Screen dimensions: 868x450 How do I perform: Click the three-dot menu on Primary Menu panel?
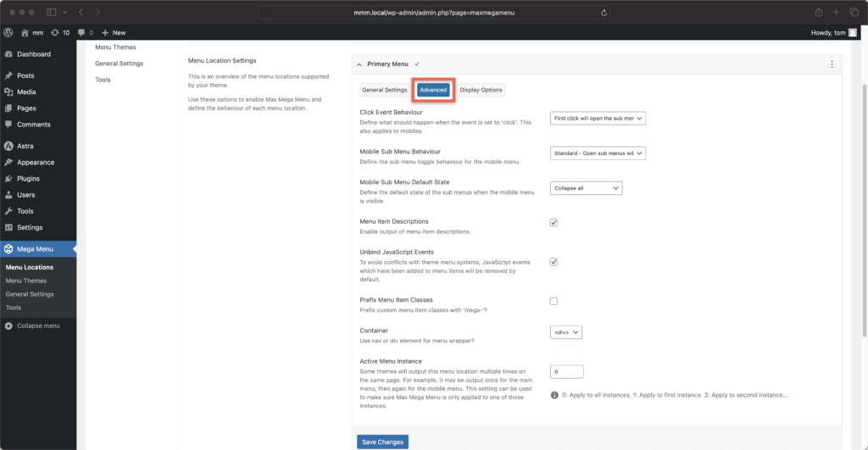[x=832, y=64]
